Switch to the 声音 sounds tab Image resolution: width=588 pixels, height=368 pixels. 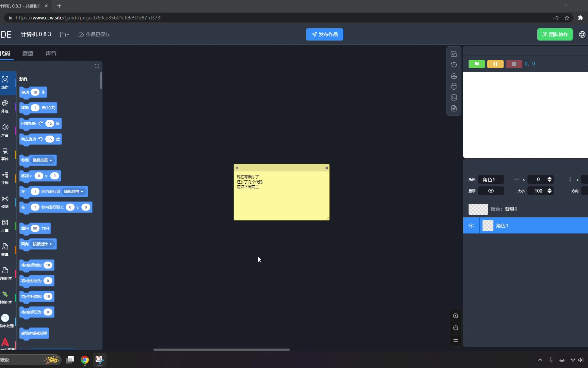[x=51, y=53]
